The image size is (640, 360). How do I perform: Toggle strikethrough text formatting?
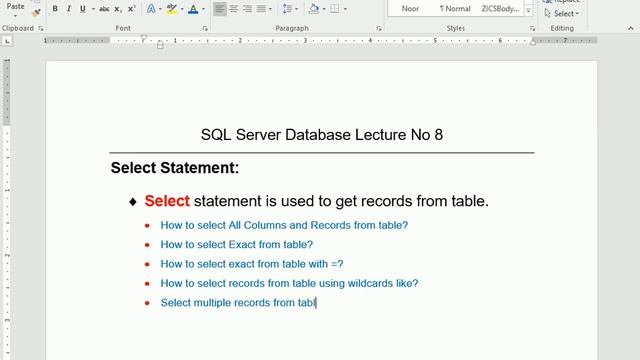(104, 9)
